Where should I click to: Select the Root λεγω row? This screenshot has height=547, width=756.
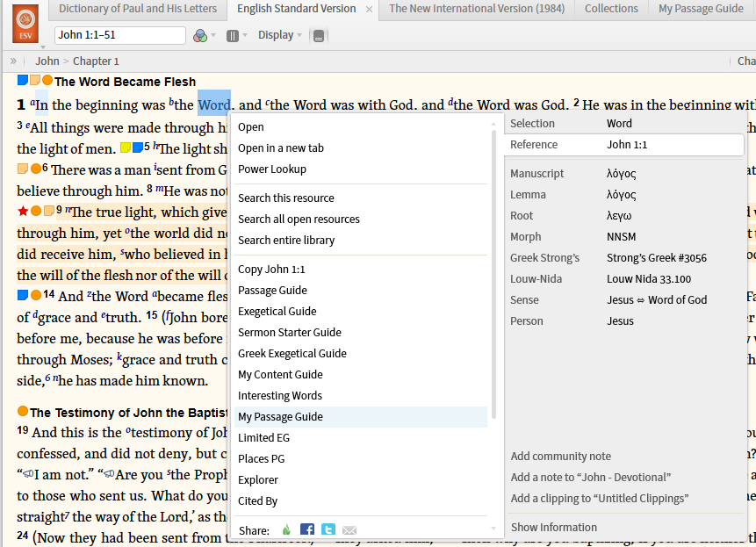(625, 216)
